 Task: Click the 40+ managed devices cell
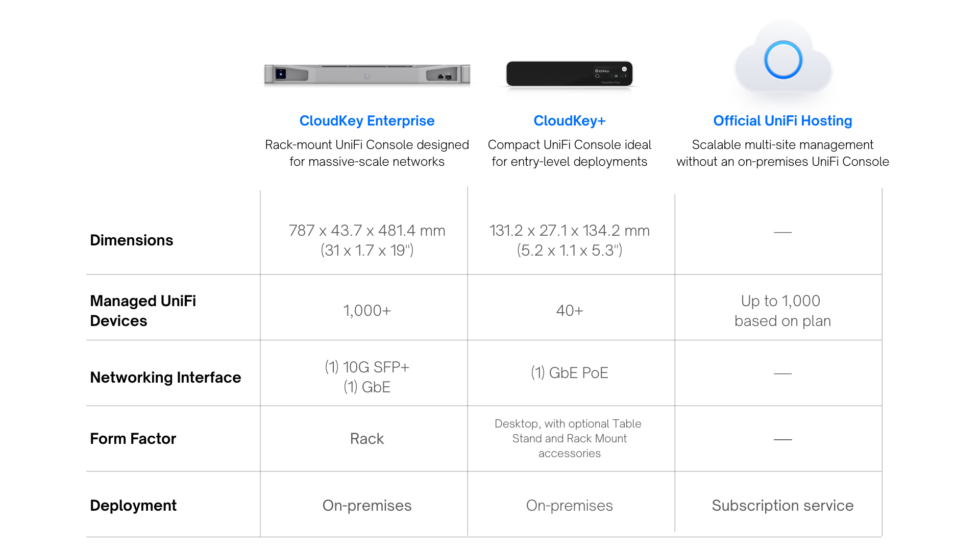click(x=569, y=311)
